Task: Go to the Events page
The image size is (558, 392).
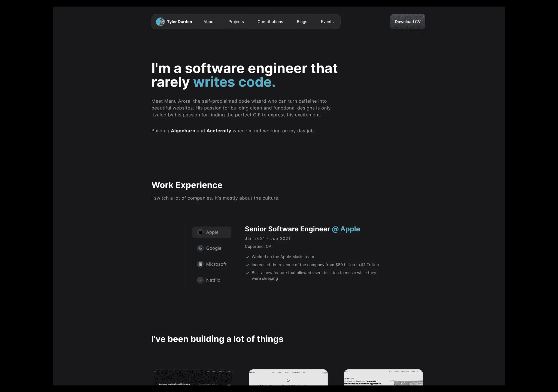Action: coord(327,22)
